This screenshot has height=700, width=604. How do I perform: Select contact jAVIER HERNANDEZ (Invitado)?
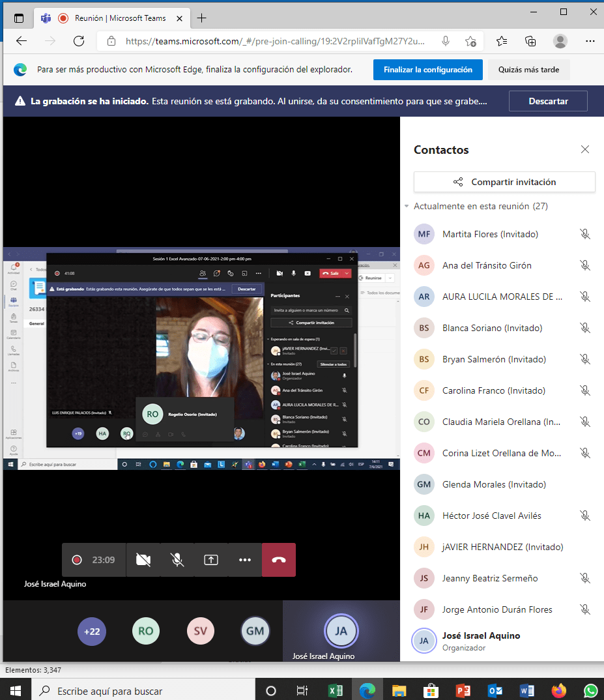pyautogui.click(x=502, y=547)
